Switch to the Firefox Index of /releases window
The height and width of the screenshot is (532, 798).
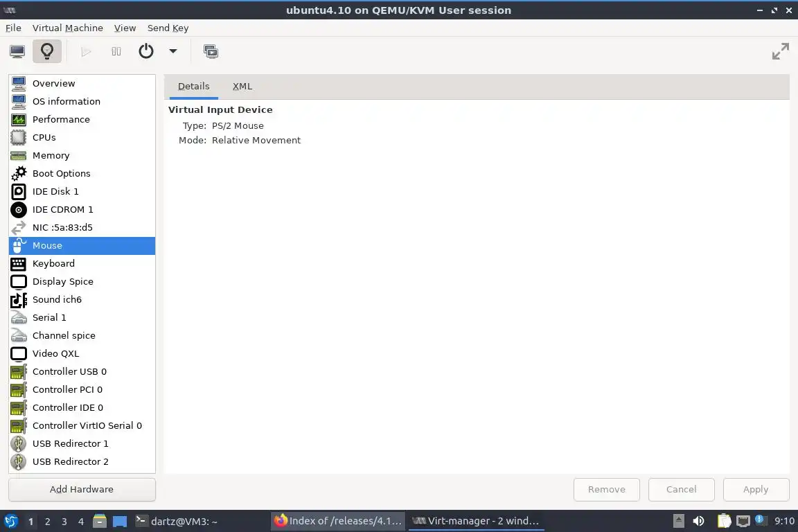pyautogui.click(x=338, y=521)
